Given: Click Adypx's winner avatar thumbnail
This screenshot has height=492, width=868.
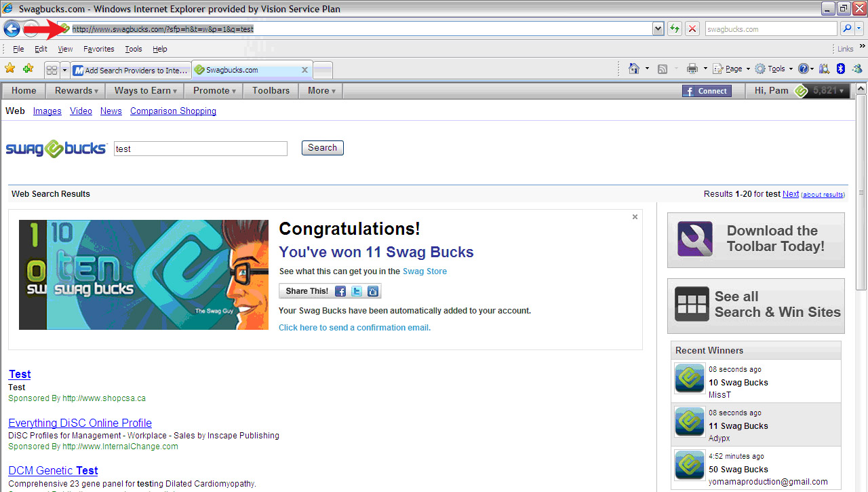Looking at the screenshot, I should coord(690,421).
